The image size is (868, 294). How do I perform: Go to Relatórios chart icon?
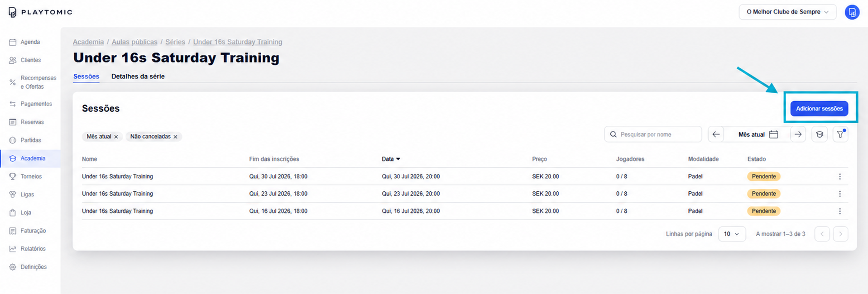point(13,249)
